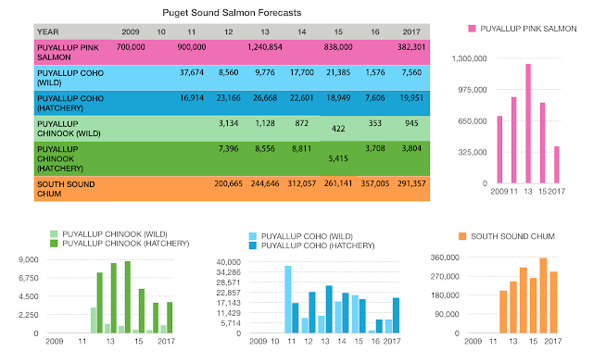Select the chinook wild 3,134 cell

(x=229, y=123)
